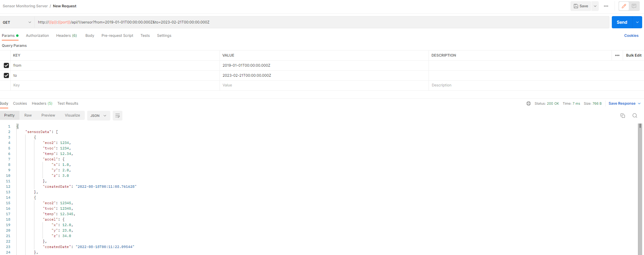Select the Visualize view tab
Viewport: 644px width, 255px height.
pos(72,115)
